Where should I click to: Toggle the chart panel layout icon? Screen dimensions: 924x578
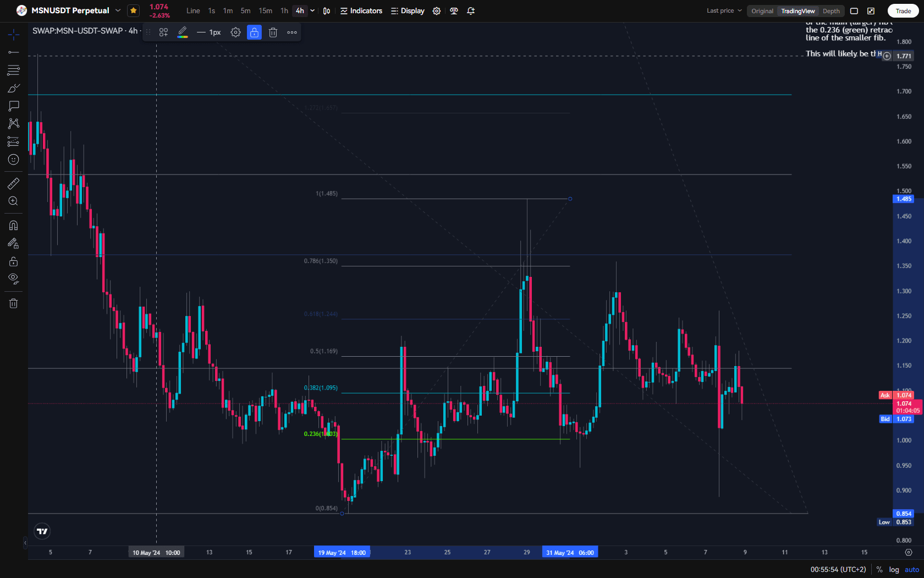(x=854, y=11)
